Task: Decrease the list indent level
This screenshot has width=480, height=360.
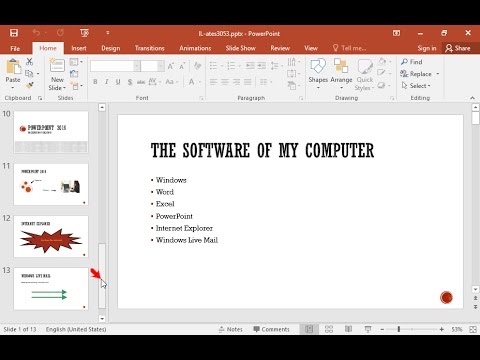Action: click(x=250, y=65)
